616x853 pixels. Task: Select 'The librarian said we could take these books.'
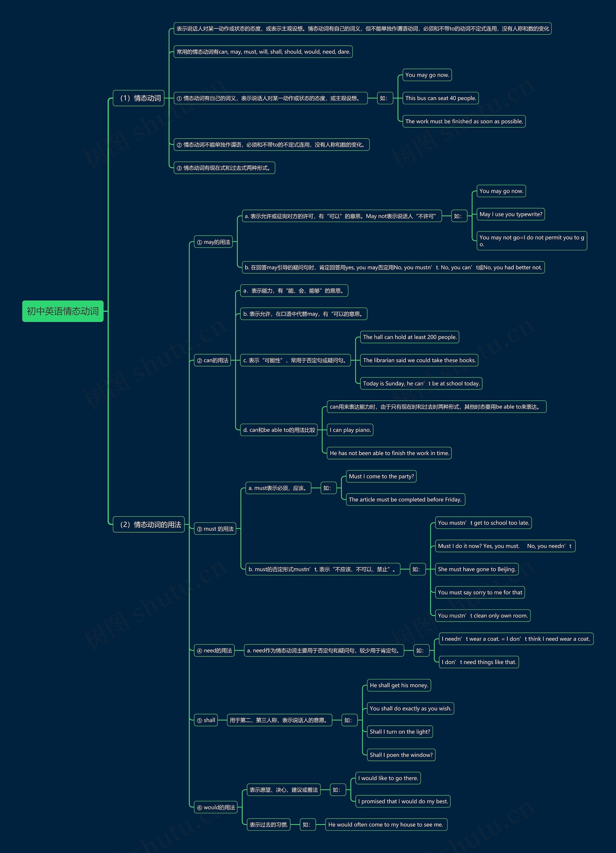click(x=419, y=360)
